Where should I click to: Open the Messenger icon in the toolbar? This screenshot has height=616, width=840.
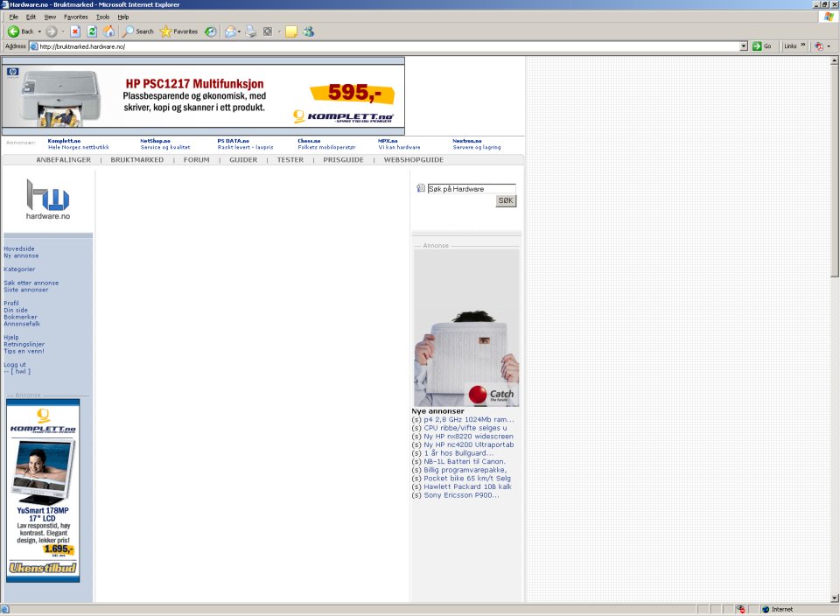pyautogui.click(x=308, y=31)
